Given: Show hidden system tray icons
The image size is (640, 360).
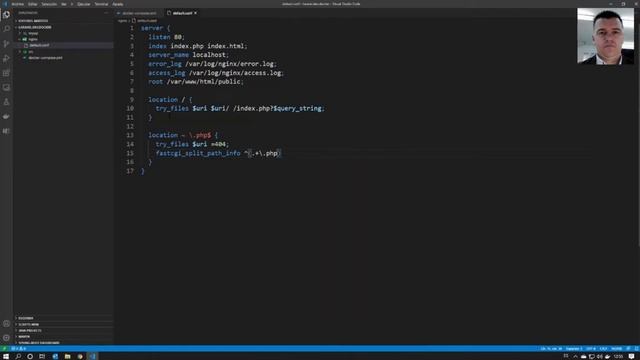Looking at the screenshot, I should [x=576, y=356].
